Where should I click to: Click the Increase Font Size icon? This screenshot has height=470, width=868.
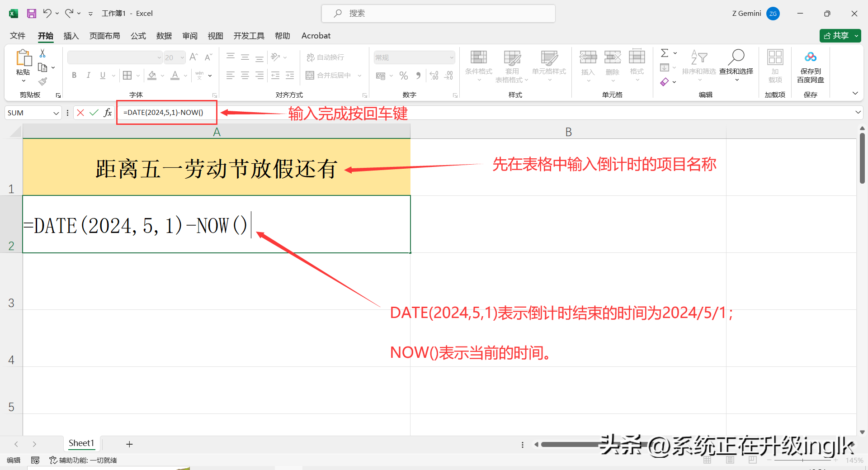pos(193,57)
